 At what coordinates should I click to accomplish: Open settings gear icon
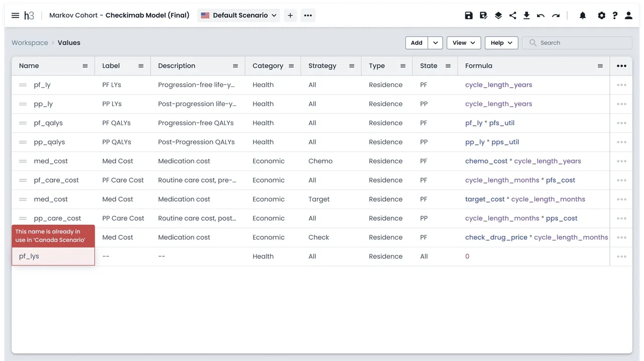coord(601,16)
